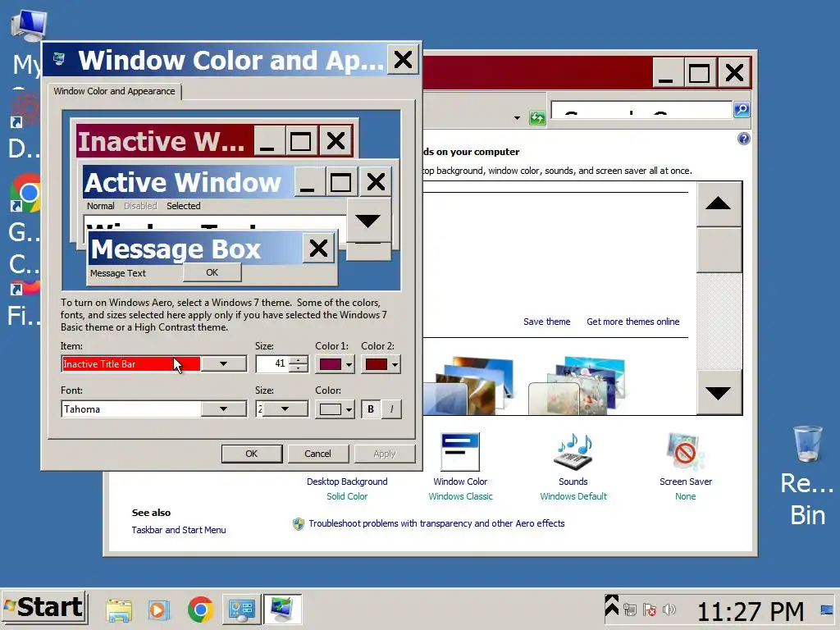
Task: Toggle the Italic font button
Action: click(x=391, y=409)
